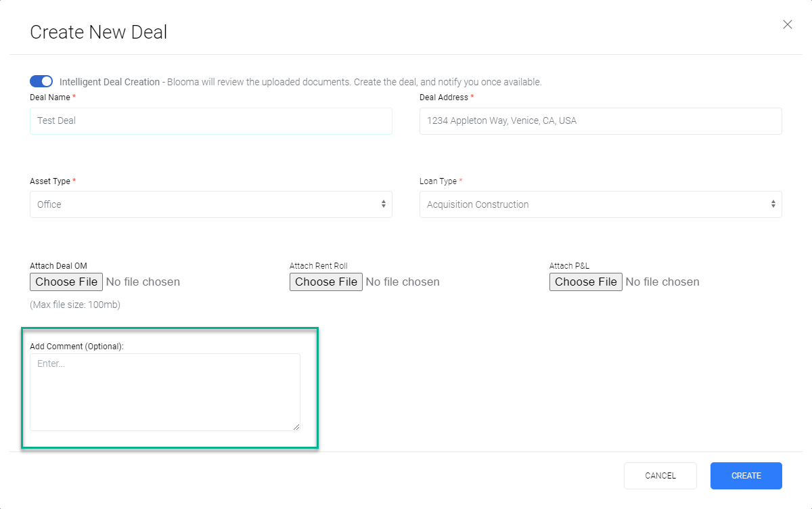The image size is (812, 509).
Task: Choose File for Attach Rent Roll
Action: click(x=326, y=282)
